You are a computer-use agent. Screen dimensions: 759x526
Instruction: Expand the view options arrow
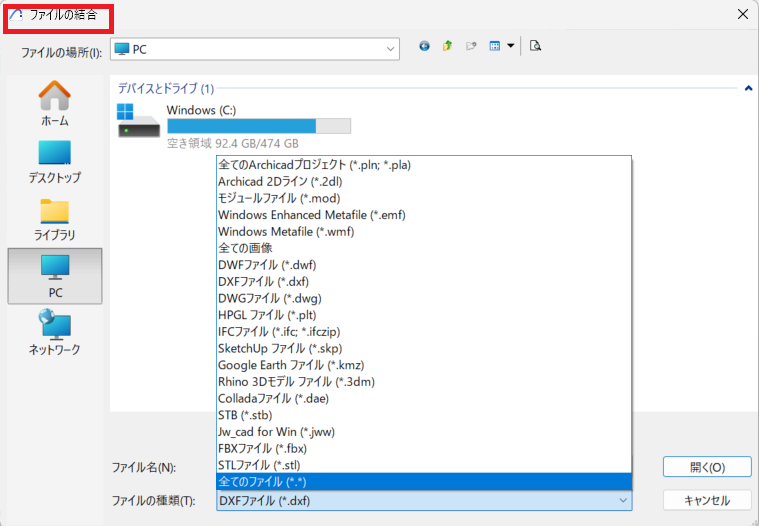pyautogui.click(x=510, y=46)
